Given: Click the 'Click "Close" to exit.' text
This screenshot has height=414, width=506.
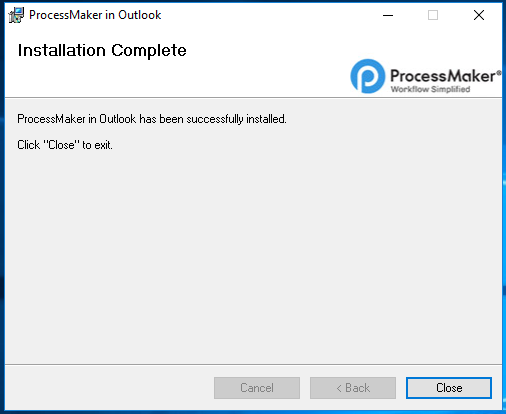Looking at the screenshot, I should point(65,145).
